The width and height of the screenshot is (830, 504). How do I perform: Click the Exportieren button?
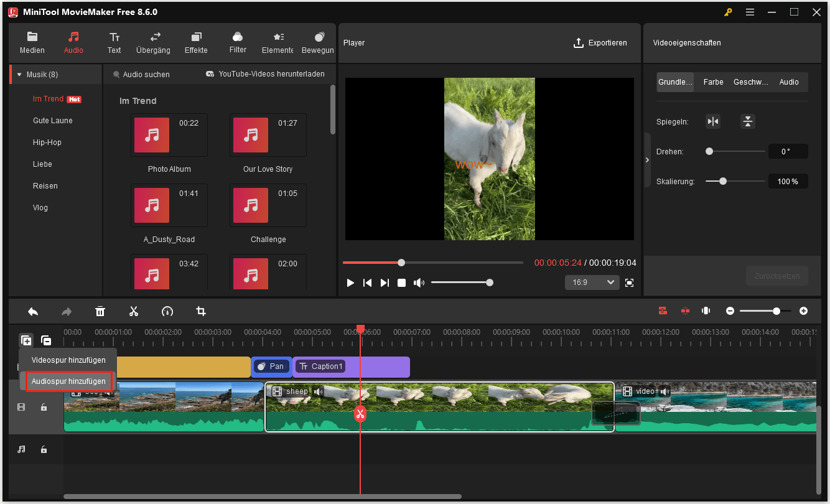tap(600, 42)
